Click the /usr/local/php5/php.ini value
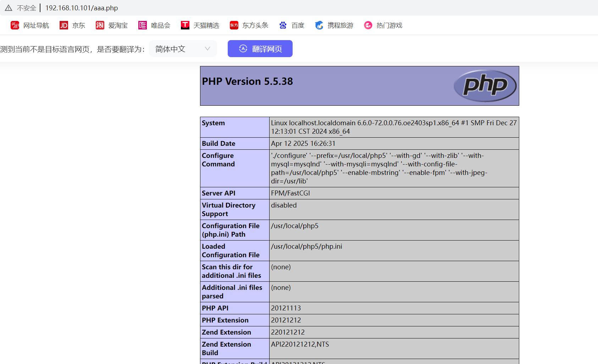Viewport: 598px width, 364px height. pos(306,246)
